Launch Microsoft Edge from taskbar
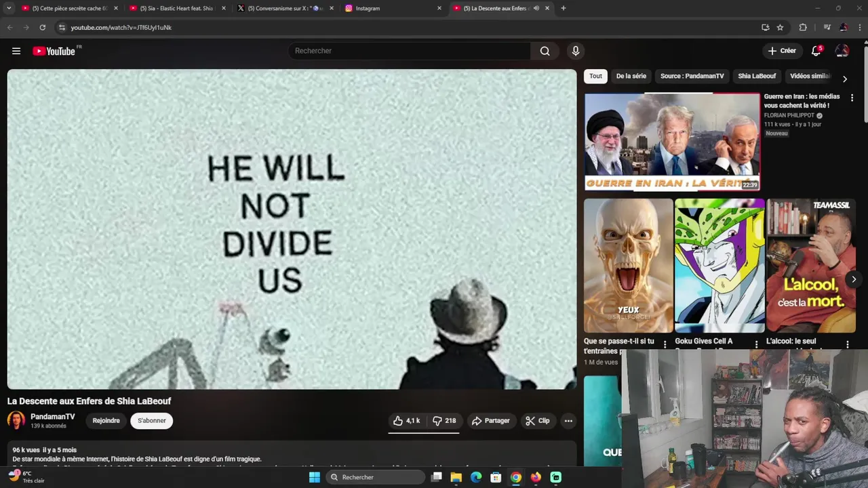Screen dimensions: 868x488 pyautogui.click(x=476, y=477)
